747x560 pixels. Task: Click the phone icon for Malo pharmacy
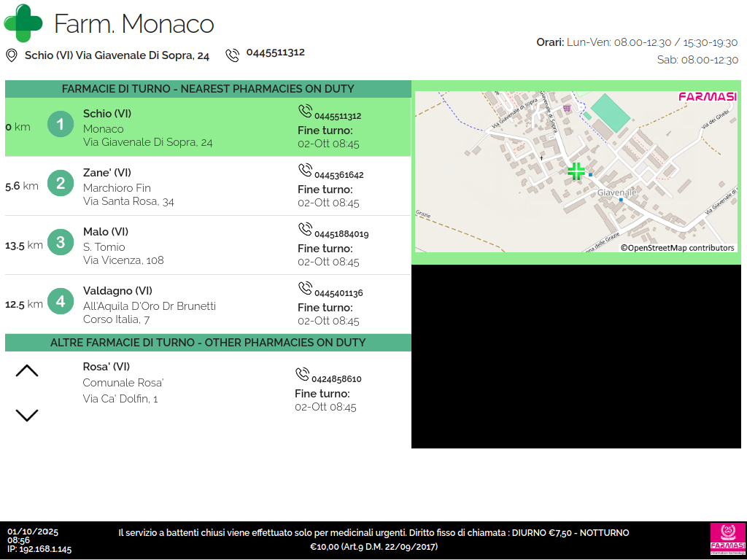click(305, 230)
